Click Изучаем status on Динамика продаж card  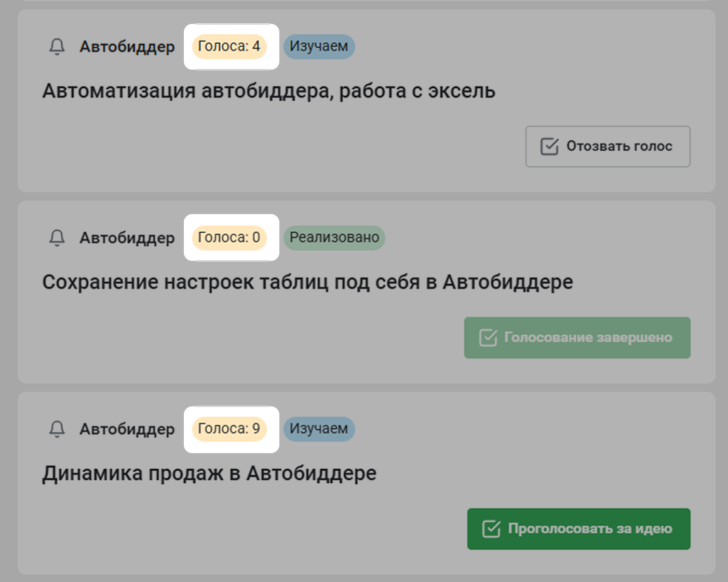click(319, 429)
